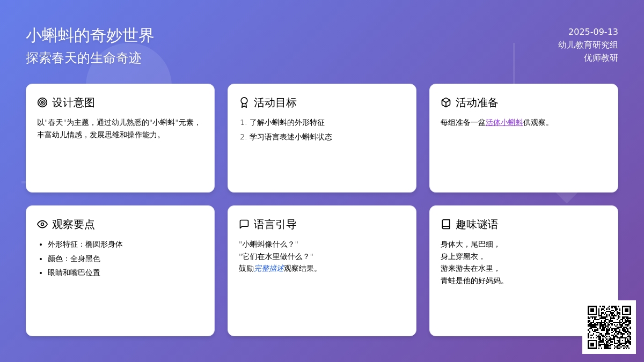Click riddle line 青蛙是他的好妈妈
The height and width of the screenshot is (362, 644).
[473, 280]
